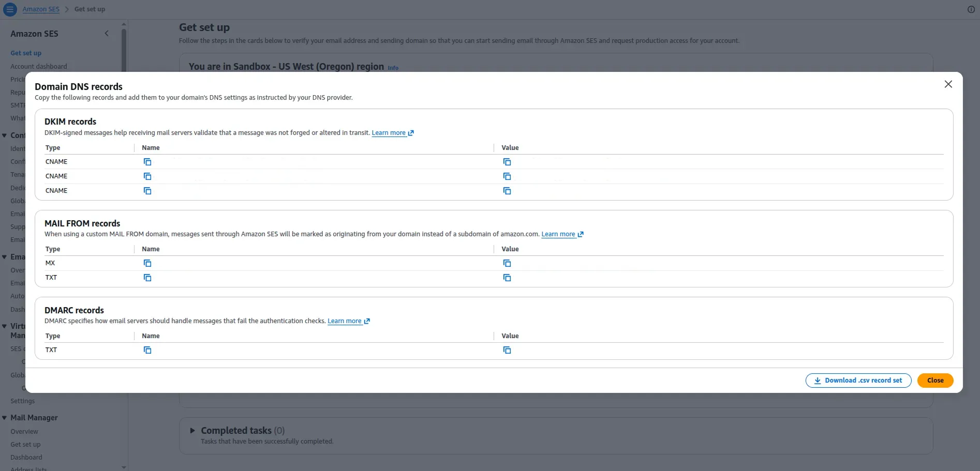The width and height of the screenshot is (980, 471).
Task: Copy value of MAIL FROM TXT record
Action: coord(507,278)
